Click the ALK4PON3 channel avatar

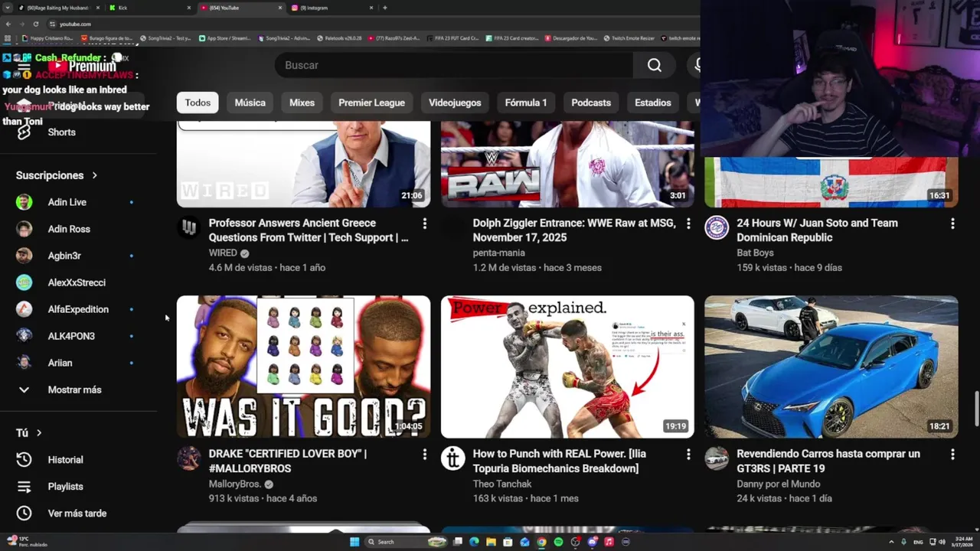(x=24, y=336)
